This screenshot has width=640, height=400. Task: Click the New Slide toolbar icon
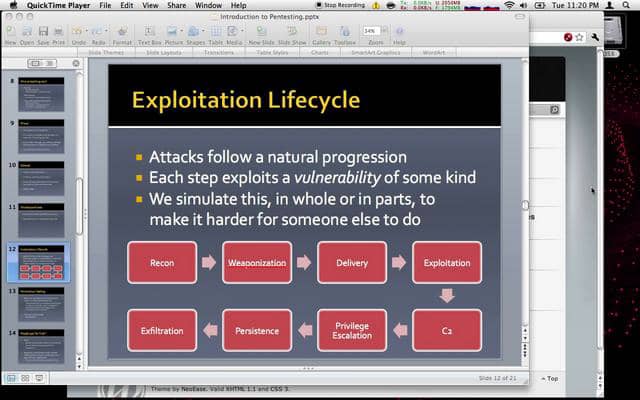pos(261,32)
